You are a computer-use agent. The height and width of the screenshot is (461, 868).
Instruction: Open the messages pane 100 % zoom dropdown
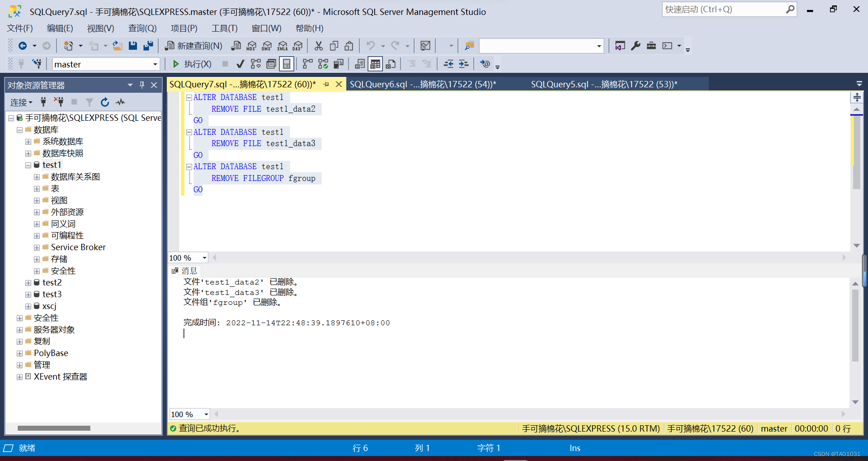(206, 414)
